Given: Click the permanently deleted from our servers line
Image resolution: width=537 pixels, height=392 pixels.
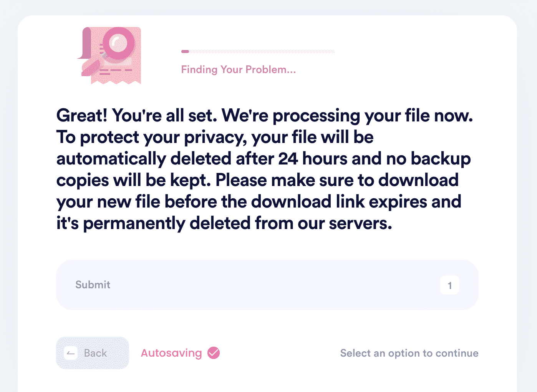Looking at the screenshot, I should (x=237, y=223).
